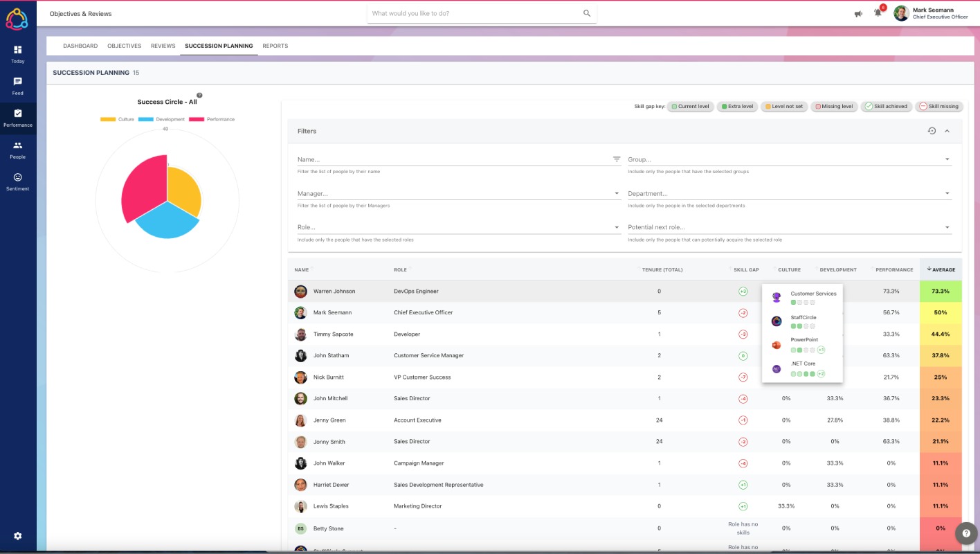Switch to the Reports tab
The width and height of the screenshot is (980, 554).
click(275, 46)
